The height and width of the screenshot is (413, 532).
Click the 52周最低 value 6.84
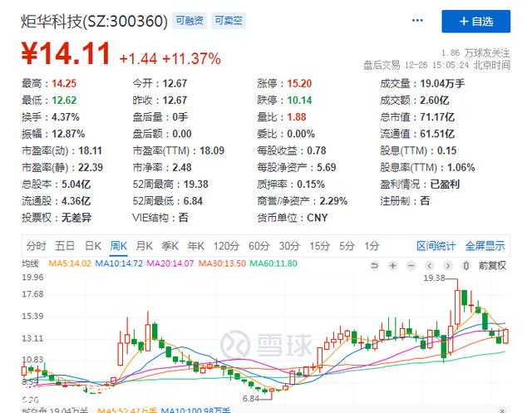(x=193, y=201)
